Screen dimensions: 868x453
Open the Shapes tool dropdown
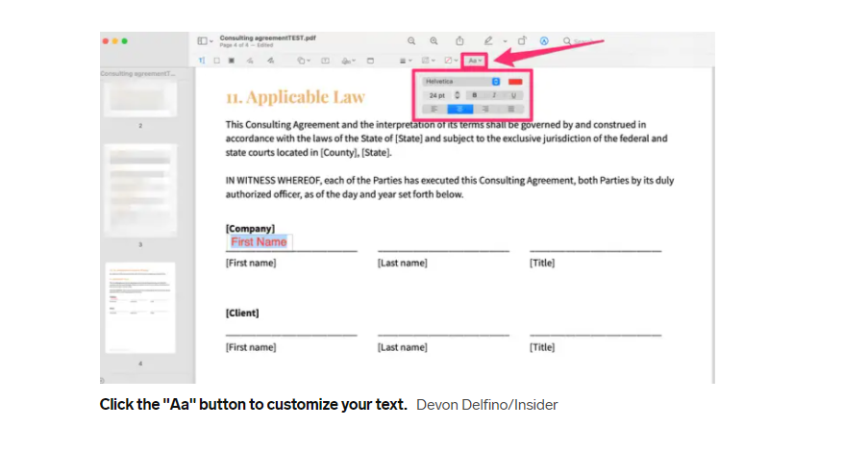click(304, 61)
